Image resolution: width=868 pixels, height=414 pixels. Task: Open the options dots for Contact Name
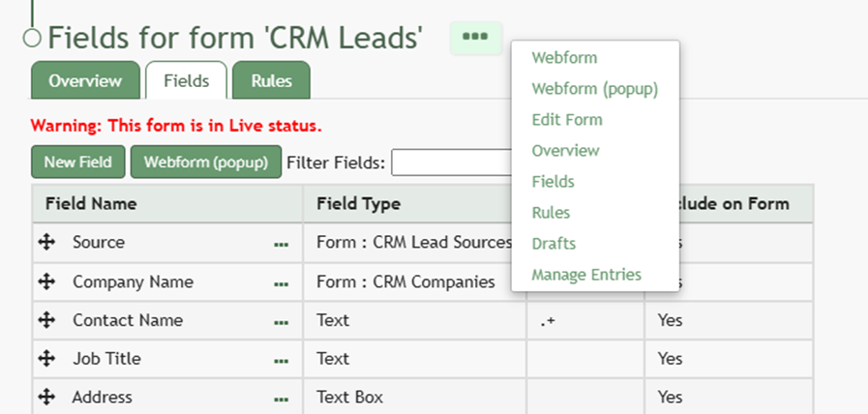point(281,322)
